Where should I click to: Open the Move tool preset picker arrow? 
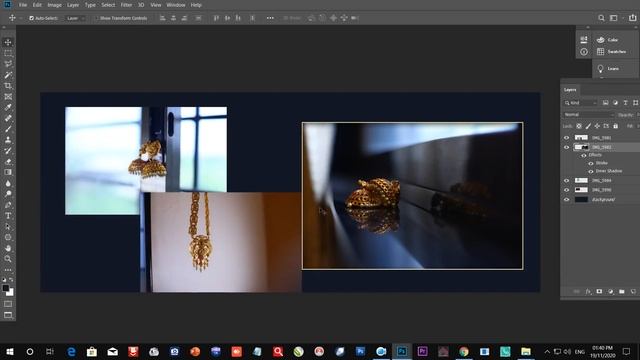(x=20, y=18)
